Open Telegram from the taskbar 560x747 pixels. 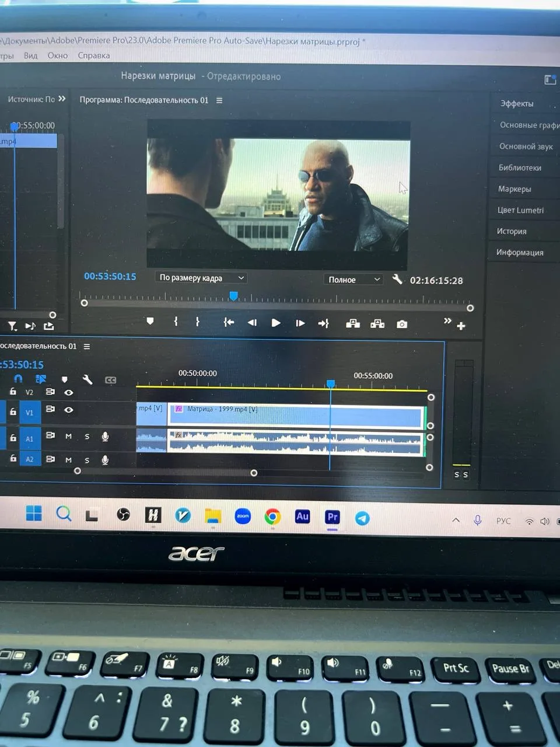point(362,518)
